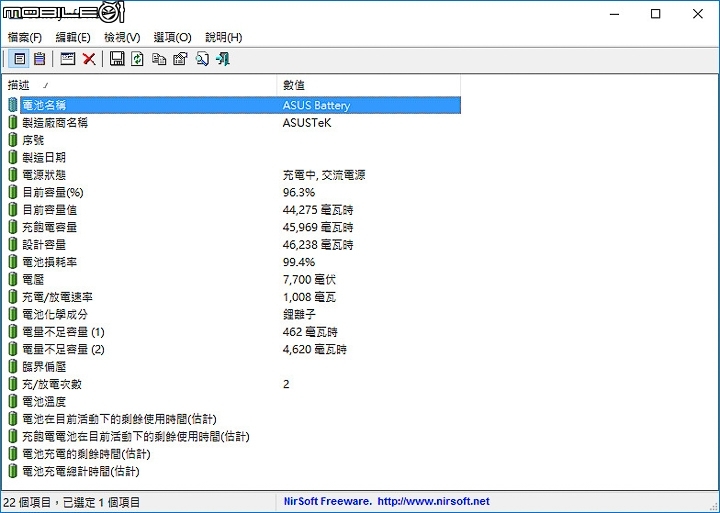Click battery icon beside 序號 row

coord(13,140)
